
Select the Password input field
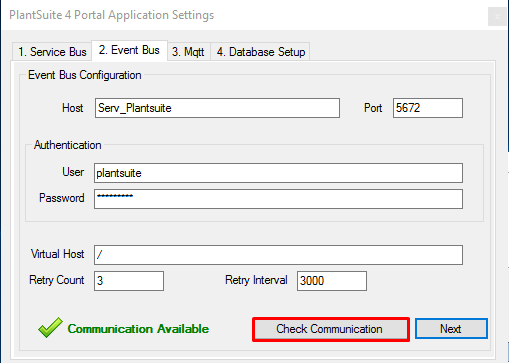[x=278, y=199]
